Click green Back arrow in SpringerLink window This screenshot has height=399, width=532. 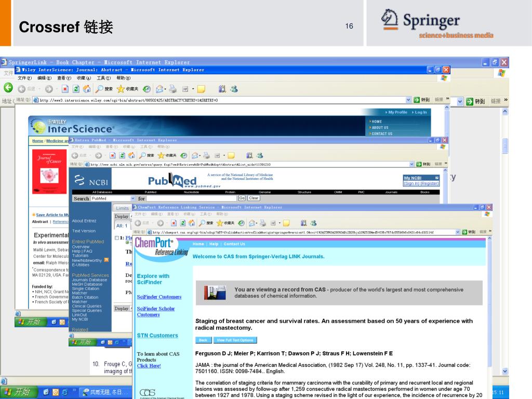click(8, 87)
